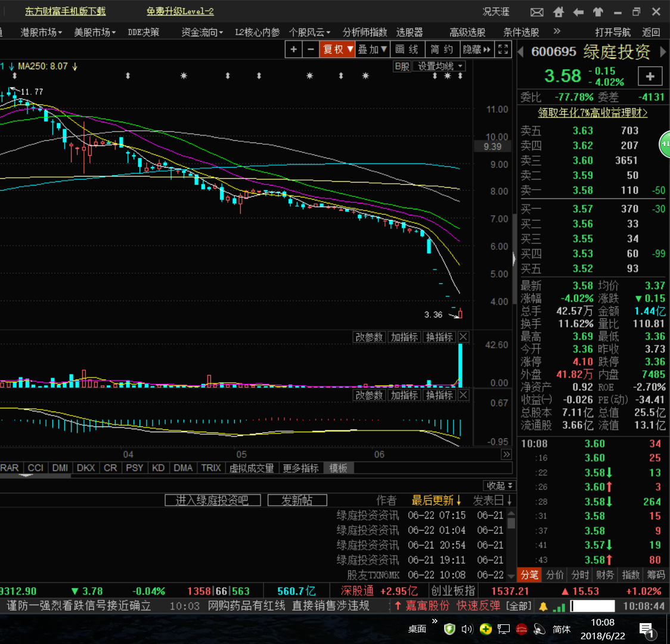The width and height of the screenshot is (670, 644).
Task: Click the 进入绿庭投资吧 button
Action: coord(212,500)
